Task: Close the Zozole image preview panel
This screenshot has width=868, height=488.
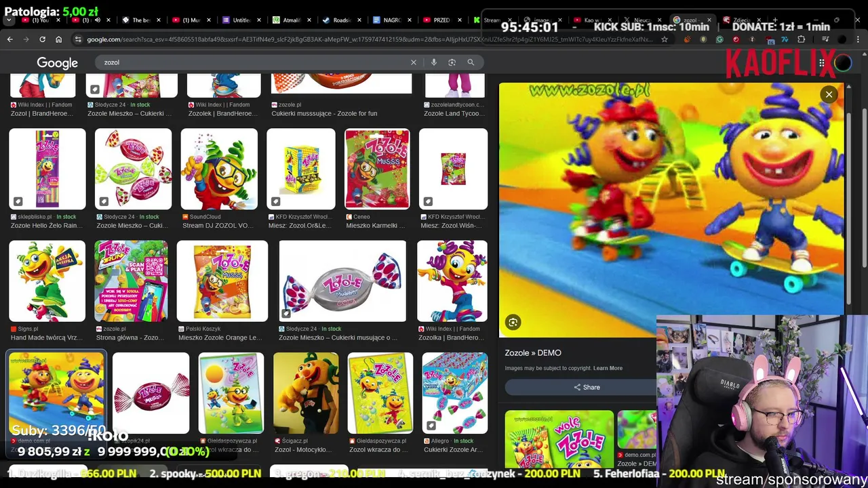Action: (829, 94)
